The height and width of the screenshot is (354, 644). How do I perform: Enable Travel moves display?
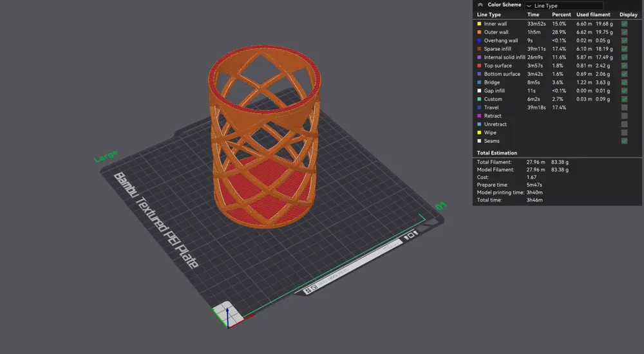click(624, 107)
